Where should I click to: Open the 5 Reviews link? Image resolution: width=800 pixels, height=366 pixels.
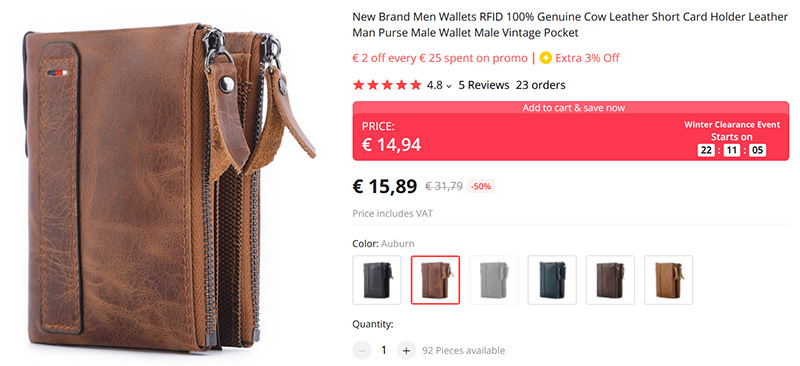tap(484, 85)
